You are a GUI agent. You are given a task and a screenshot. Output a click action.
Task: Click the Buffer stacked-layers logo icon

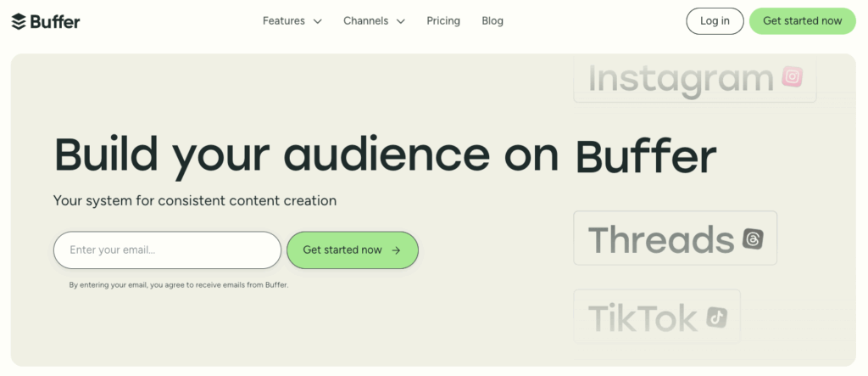click(x=19, y=22)
